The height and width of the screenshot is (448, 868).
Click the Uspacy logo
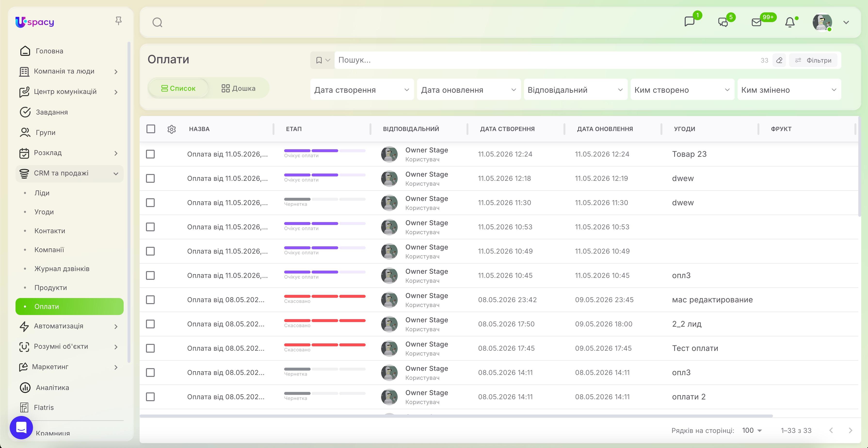(35, 22)
